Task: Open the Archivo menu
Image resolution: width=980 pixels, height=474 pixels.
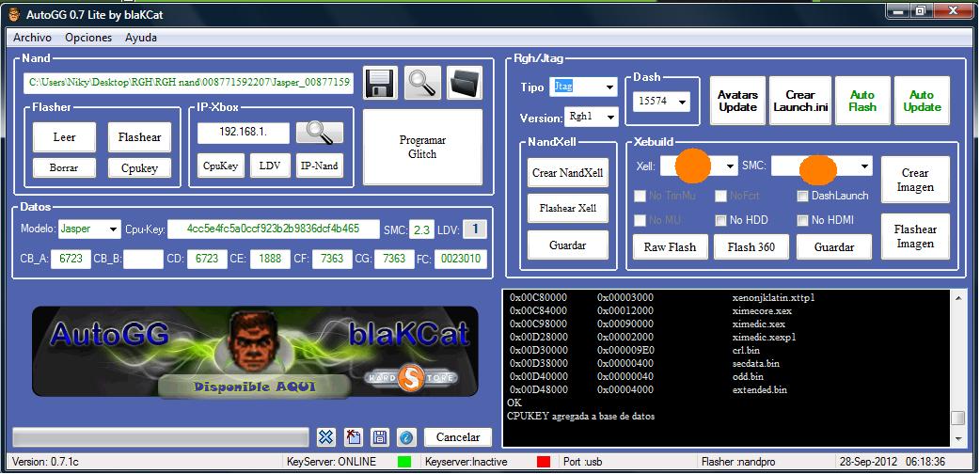Action: (x=32, y=38)
